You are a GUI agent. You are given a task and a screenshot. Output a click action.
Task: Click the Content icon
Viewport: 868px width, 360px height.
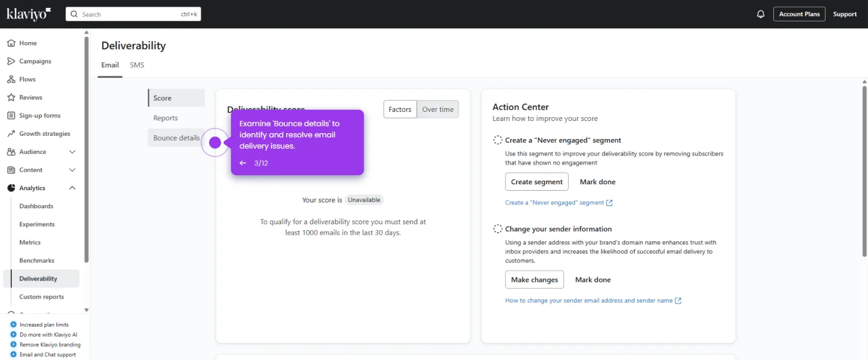[11, 170]
